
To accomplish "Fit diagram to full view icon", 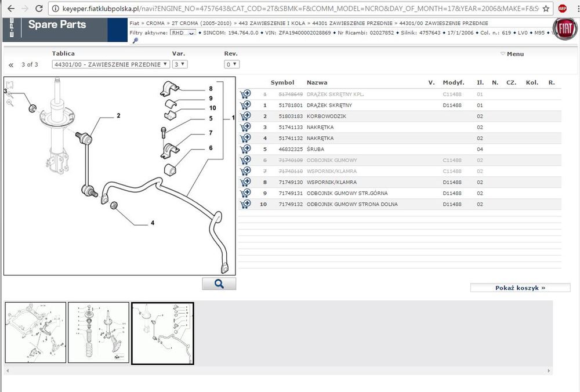I will 10,85.
